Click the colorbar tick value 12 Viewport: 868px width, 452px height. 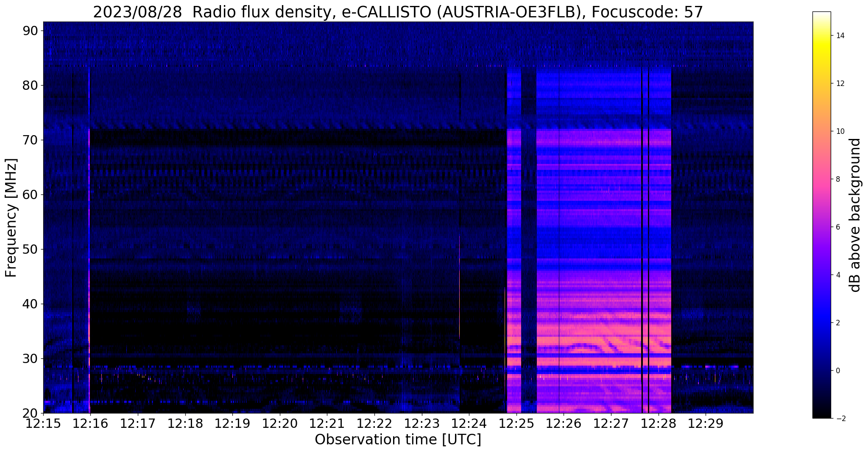pos(840,83)
